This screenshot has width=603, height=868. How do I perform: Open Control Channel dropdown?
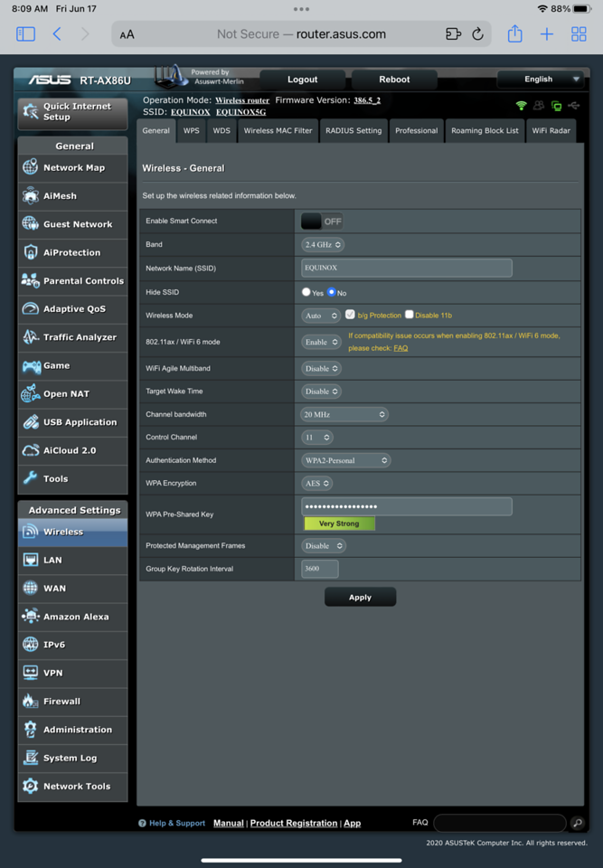tap(316, 438)
